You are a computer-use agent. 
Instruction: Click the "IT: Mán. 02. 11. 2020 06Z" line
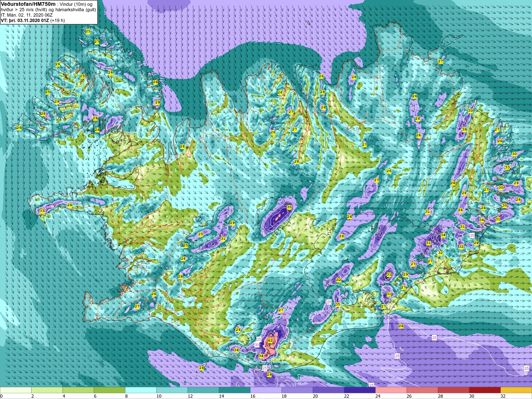coord(27,15)
